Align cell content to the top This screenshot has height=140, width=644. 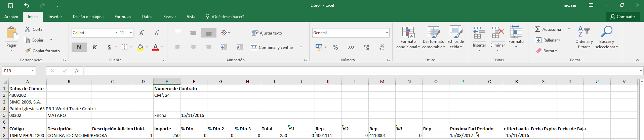178,33
